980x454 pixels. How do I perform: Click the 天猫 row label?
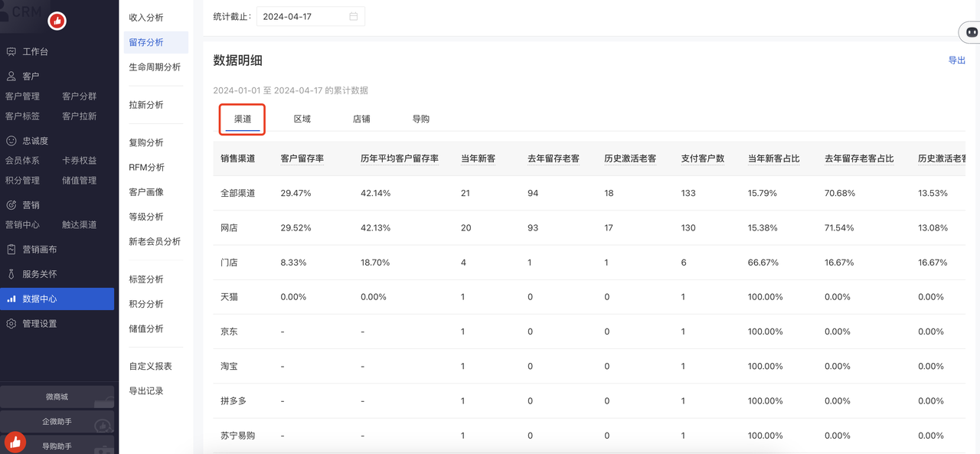[x=229, y=297]
